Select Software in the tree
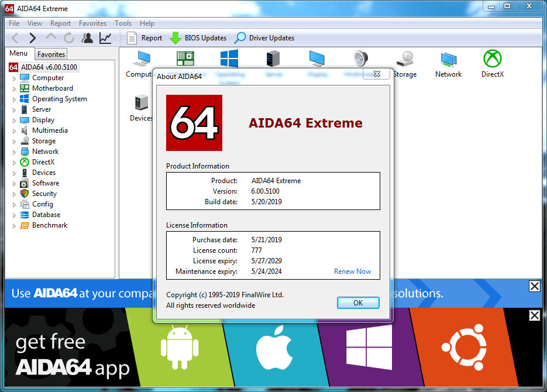 click(x=46, y=183)
